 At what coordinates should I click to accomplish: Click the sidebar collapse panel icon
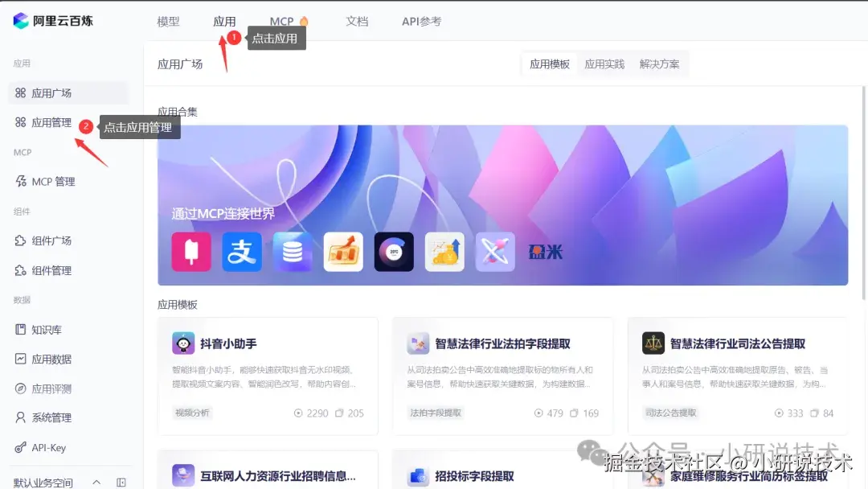pyautogui.click(x=121, y=483)
